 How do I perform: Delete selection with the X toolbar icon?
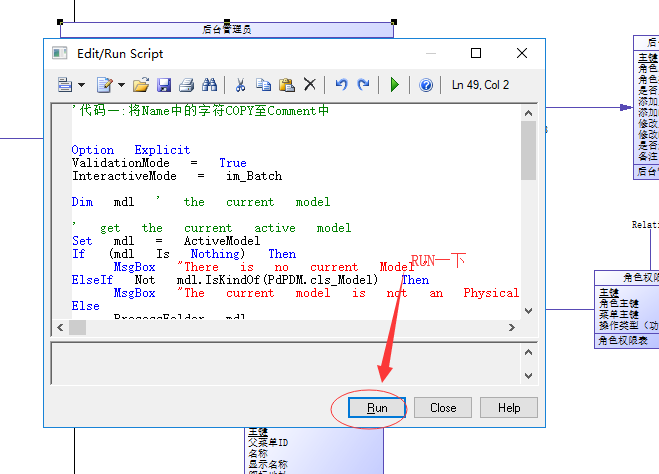click(x=310, y=86)
